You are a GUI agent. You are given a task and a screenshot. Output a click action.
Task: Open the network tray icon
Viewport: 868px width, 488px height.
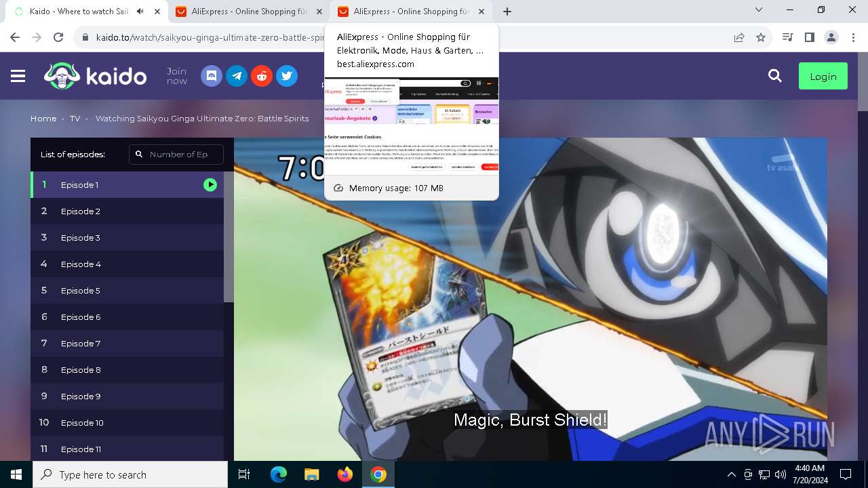coord(764,474)
